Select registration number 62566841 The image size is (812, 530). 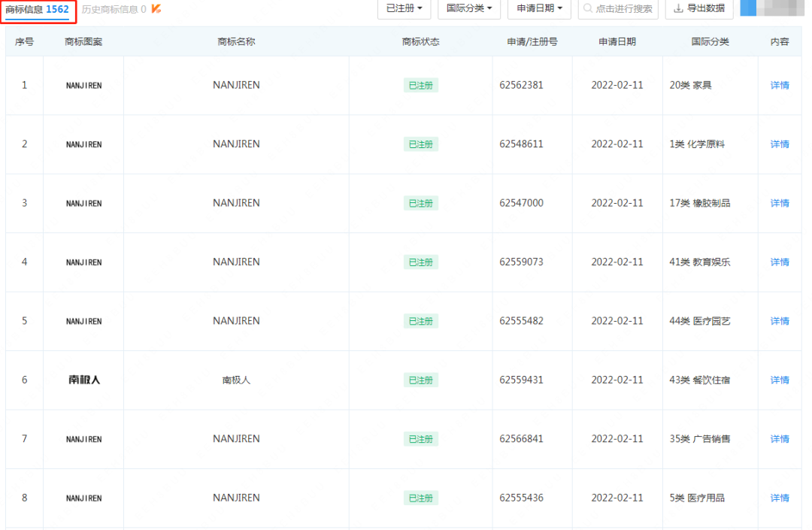522,440
